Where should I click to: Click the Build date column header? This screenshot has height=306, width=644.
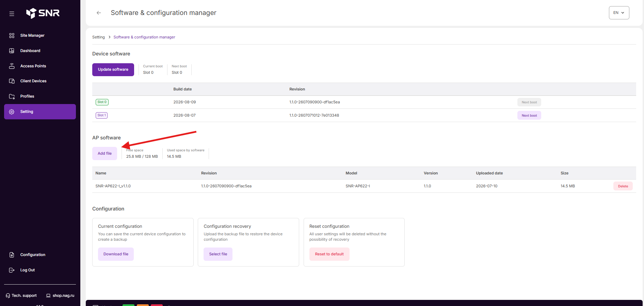pyautogui.click(x=182, y=89)
